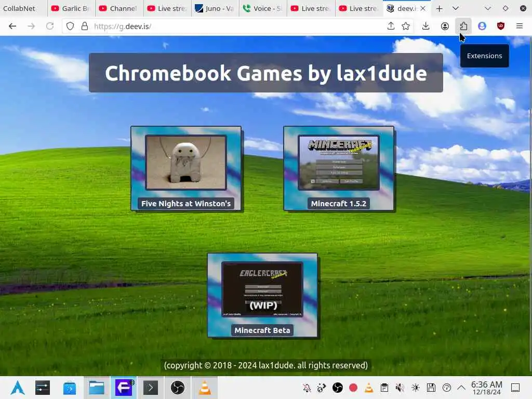
Task: Open the tracking protection shield icon
Action: tap(70, 26)
